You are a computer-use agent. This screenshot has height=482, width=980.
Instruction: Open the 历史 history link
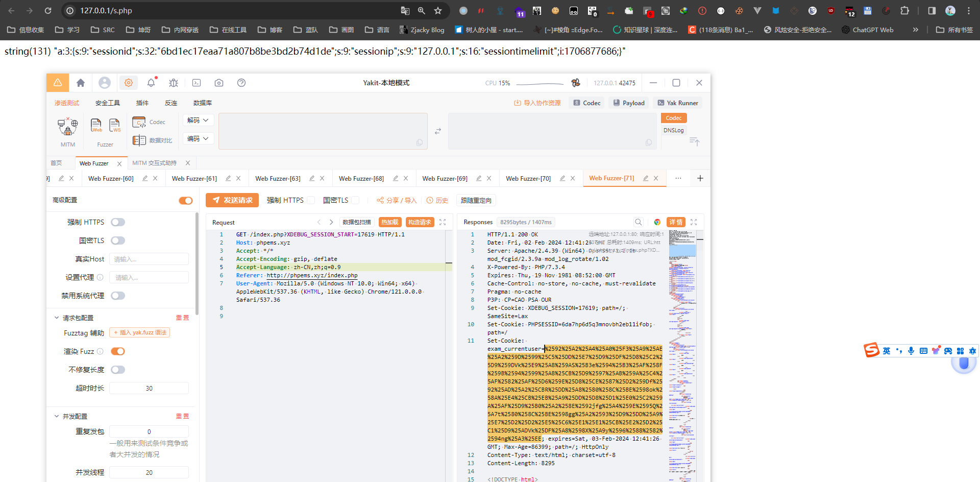click(x=437, y=200)
